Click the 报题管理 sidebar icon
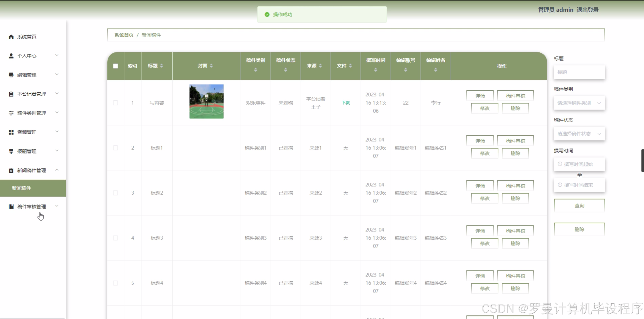The width and height of the screenshot is (644, 319). click(x=11, y=151)
